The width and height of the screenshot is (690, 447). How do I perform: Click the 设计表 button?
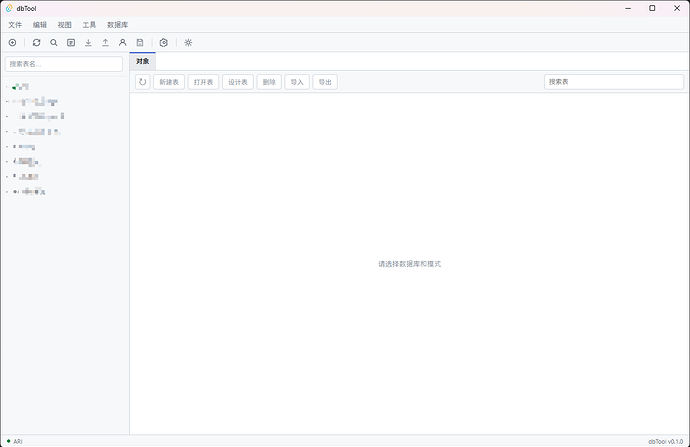(238, 82)
